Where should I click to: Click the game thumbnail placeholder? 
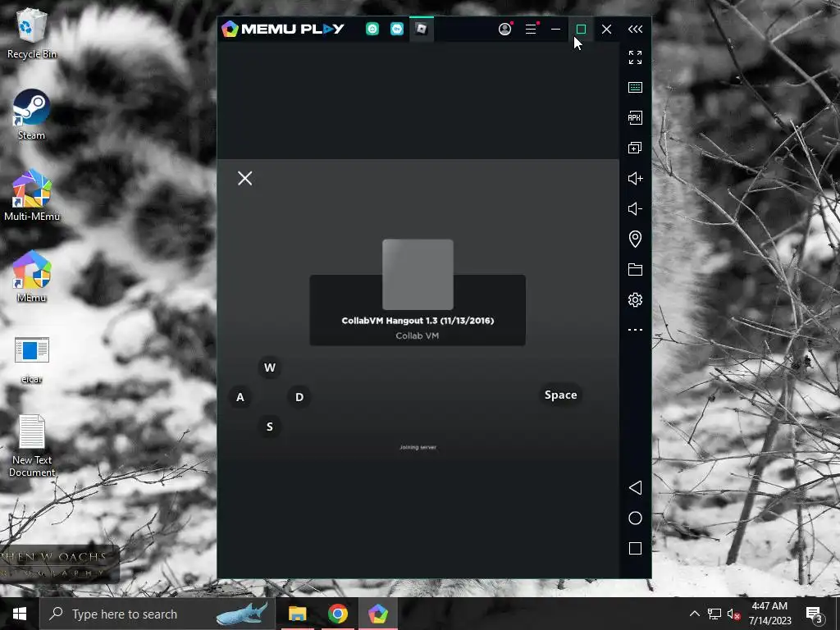(418, 274)
